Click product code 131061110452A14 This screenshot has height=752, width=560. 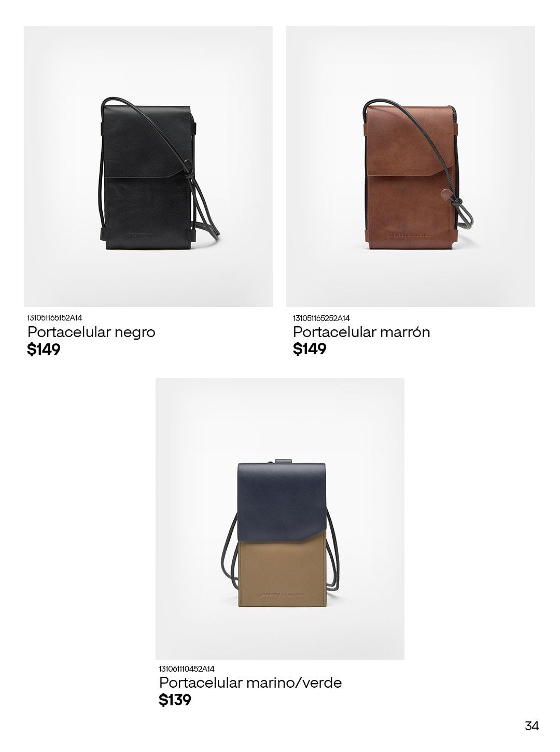click(x=187, y=669)
